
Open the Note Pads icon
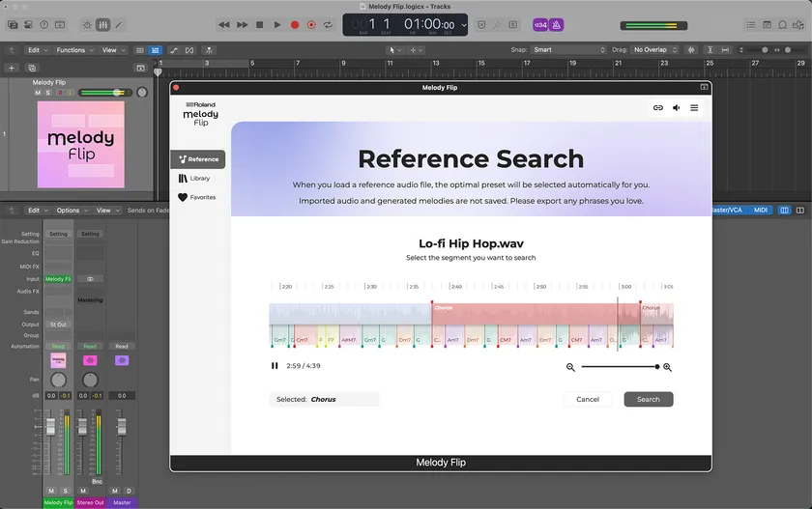(x=767, y=25)
